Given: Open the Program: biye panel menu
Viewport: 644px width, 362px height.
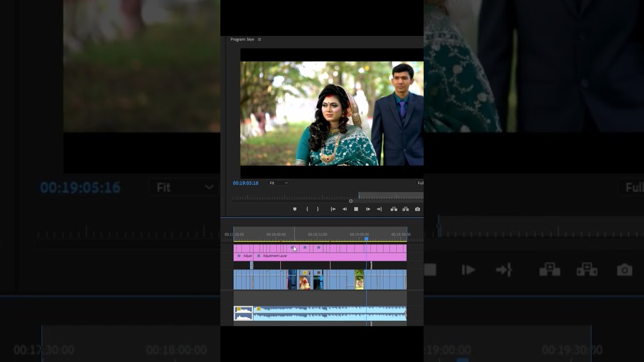Looking at the screenshot, I should tap(260, 39).
